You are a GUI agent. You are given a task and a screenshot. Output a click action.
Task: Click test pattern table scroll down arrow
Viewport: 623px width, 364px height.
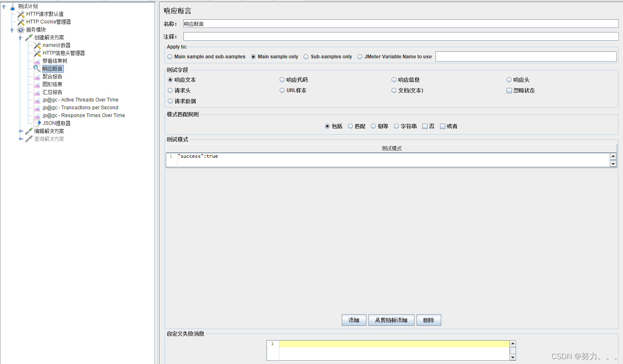coord(613,164)
